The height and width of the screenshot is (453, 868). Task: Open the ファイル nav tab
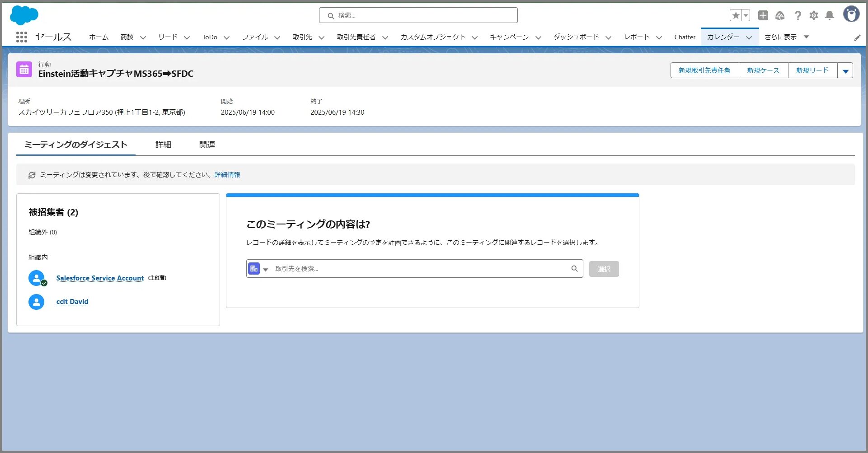click(x=255, y=37)
